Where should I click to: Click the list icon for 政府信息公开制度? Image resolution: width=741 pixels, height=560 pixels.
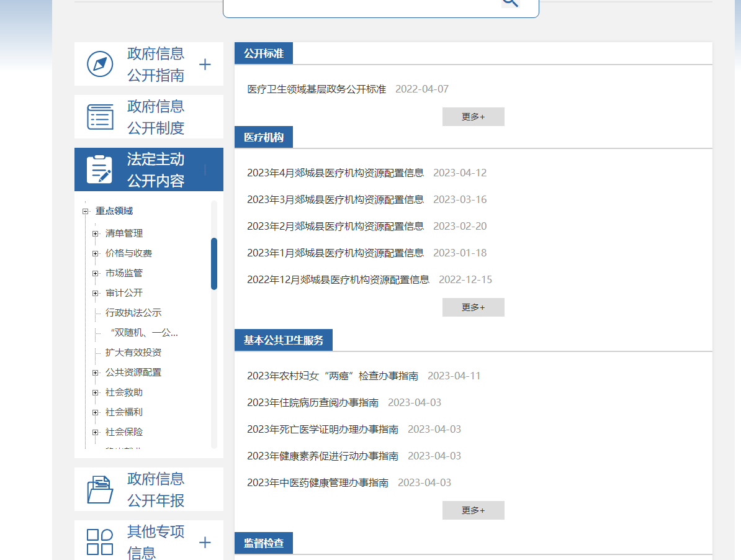tap(100, 117)
